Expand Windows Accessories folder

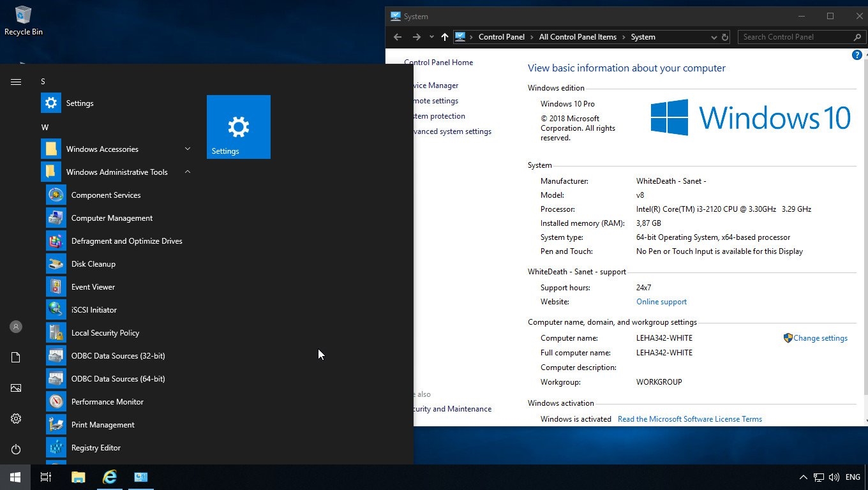[x=116, y=149]
